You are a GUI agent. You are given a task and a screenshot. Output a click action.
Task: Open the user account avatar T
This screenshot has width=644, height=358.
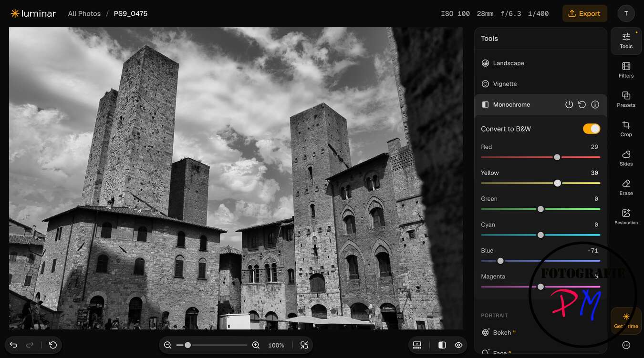626,13
